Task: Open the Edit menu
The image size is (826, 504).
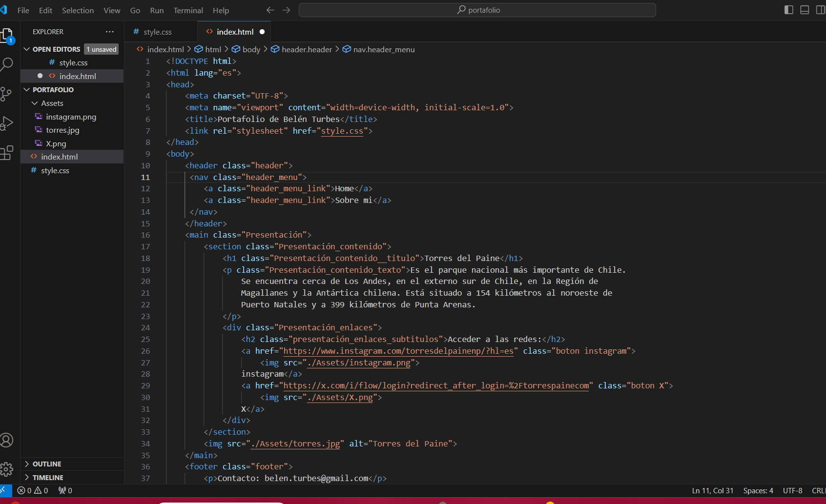Action: pos(45,10)
